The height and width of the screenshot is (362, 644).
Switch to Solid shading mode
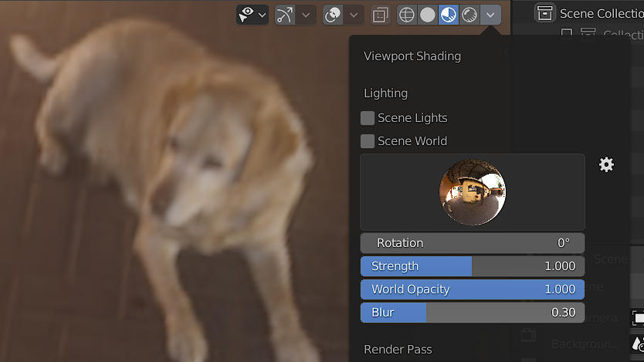pyautogui.click(x=428, y=15)
